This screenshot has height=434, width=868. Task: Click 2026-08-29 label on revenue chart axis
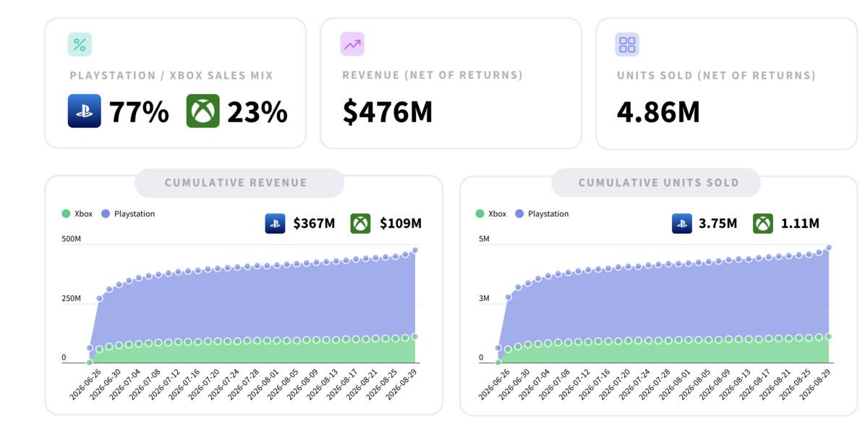coord(401,383)
